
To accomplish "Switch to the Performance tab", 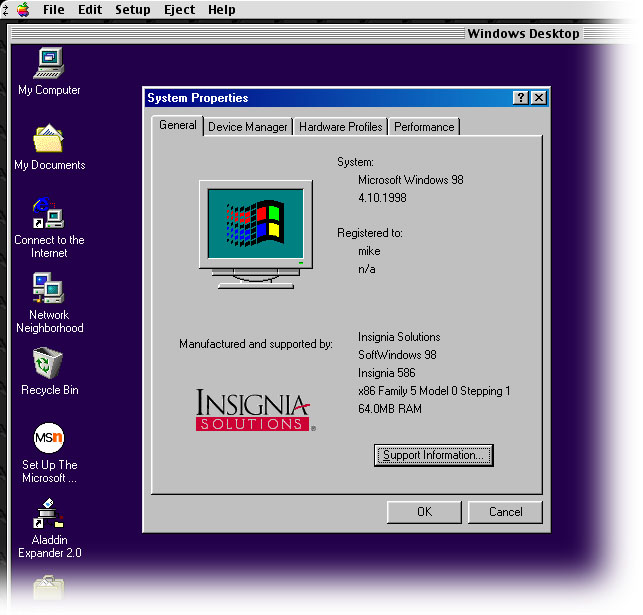I will [x=424, y=127].
